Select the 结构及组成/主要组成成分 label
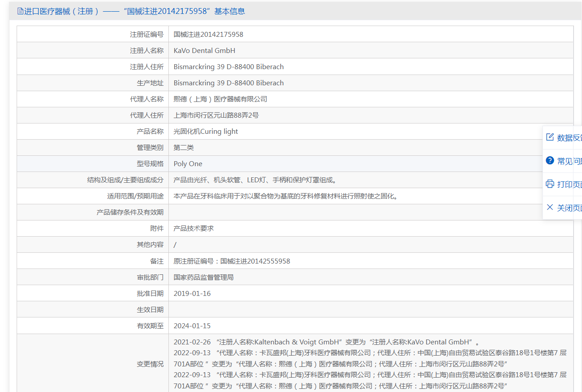The height and width of the screenshot is (392, 582). pyautogui.click(x=125, y=180)
